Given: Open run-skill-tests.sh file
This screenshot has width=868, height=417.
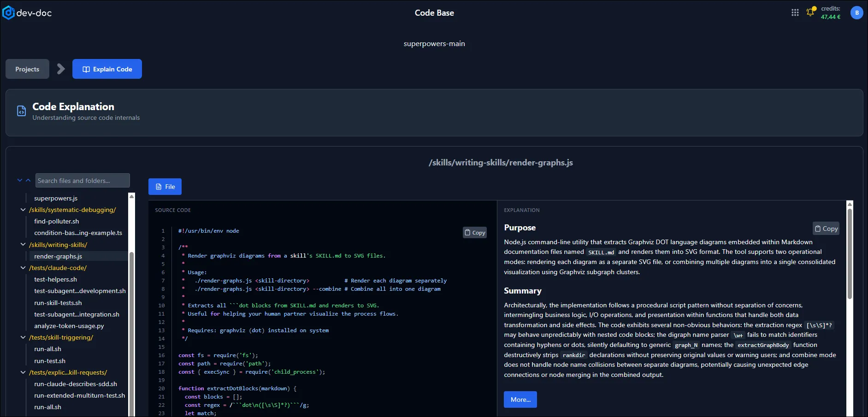Looking at the screenshot, I should click(58, 303).
